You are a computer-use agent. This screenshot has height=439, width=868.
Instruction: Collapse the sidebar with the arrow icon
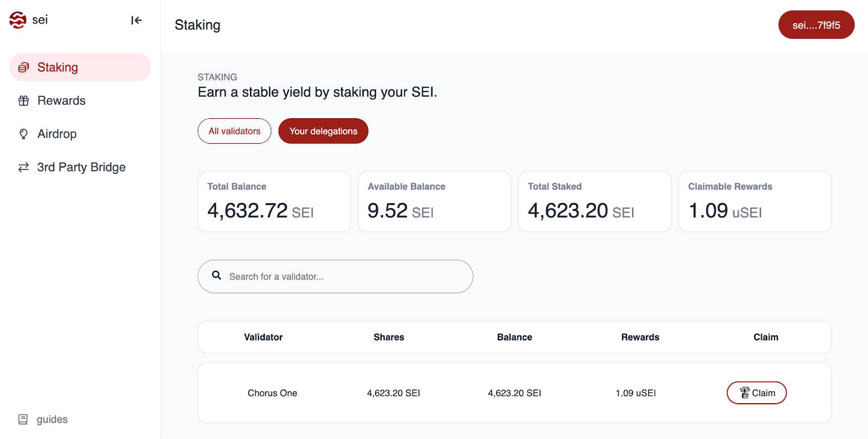[136, 21]
